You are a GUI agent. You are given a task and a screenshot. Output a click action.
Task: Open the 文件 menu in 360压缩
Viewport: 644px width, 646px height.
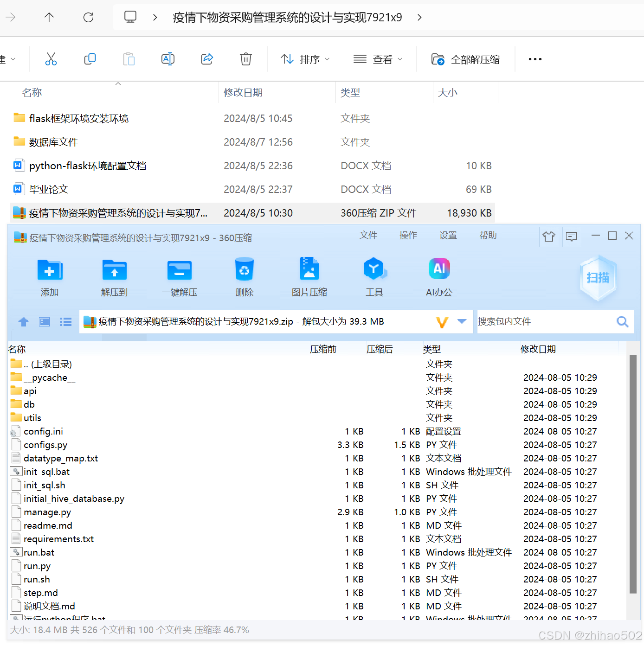tap(368, 236)
